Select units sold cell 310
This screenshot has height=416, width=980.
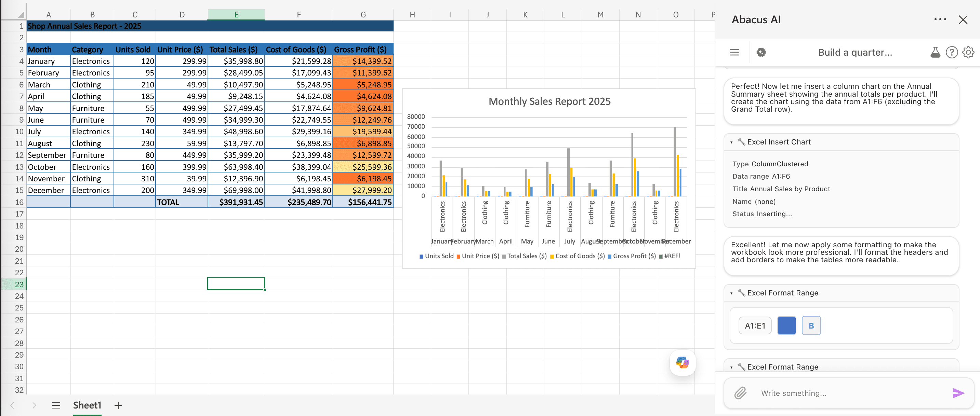click(135, 179)
